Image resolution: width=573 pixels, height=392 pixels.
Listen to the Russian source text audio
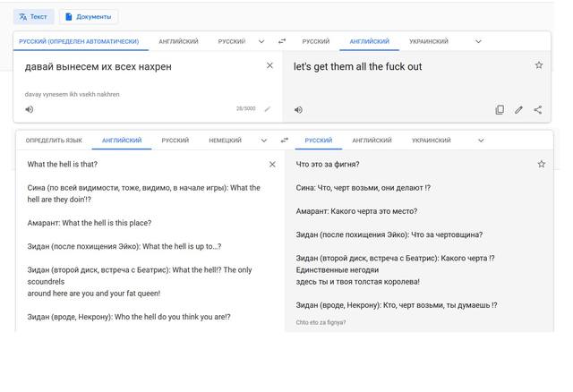[30, 109]
